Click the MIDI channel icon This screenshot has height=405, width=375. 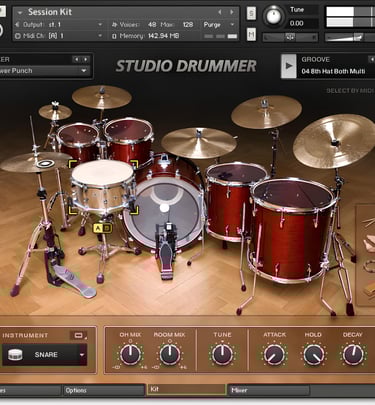(17, 36)
